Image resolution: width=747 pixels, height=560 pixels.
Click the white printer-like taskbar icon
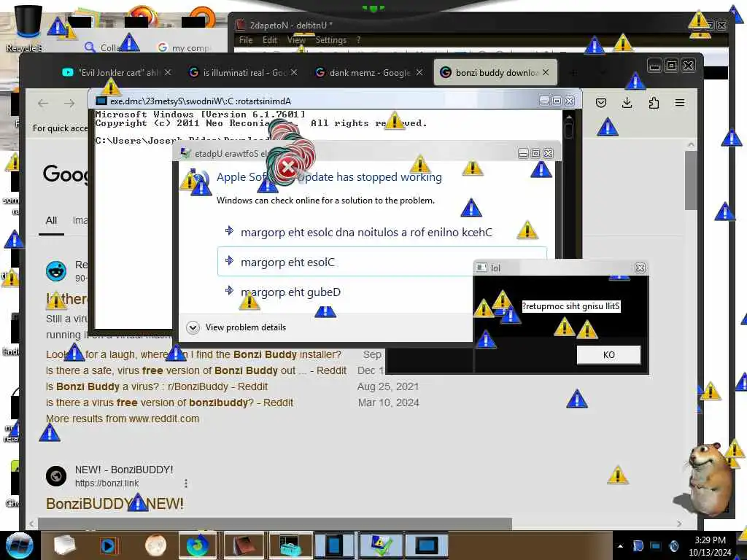click(64, 545)
